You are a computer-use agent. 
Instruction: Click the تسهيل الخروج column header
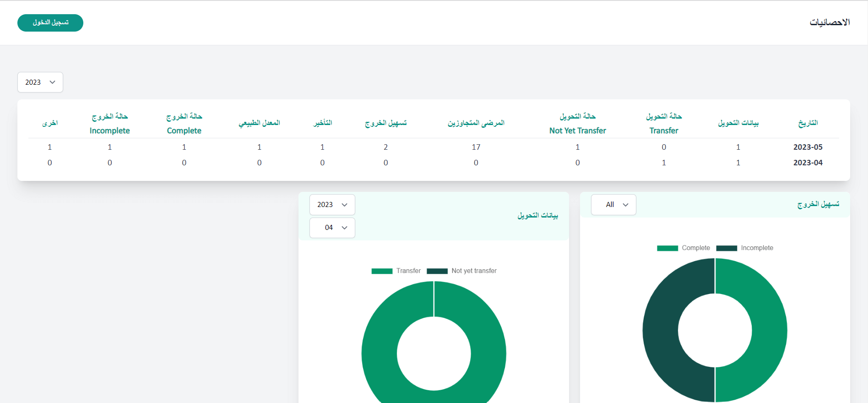point(386,123)
